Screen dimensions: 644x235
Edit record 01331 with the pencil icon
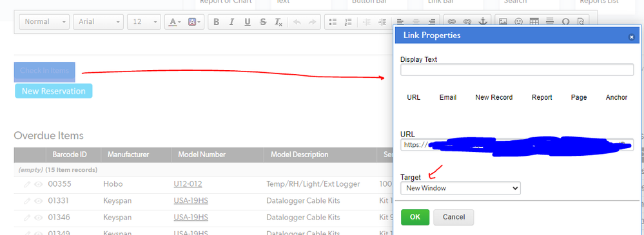27,201
